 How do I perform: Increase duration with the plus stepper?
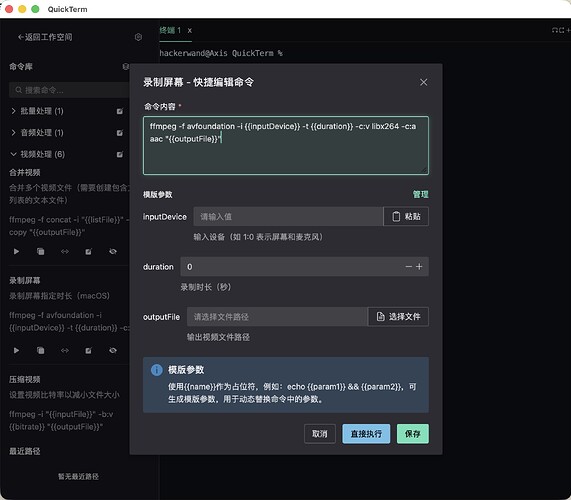419,267
